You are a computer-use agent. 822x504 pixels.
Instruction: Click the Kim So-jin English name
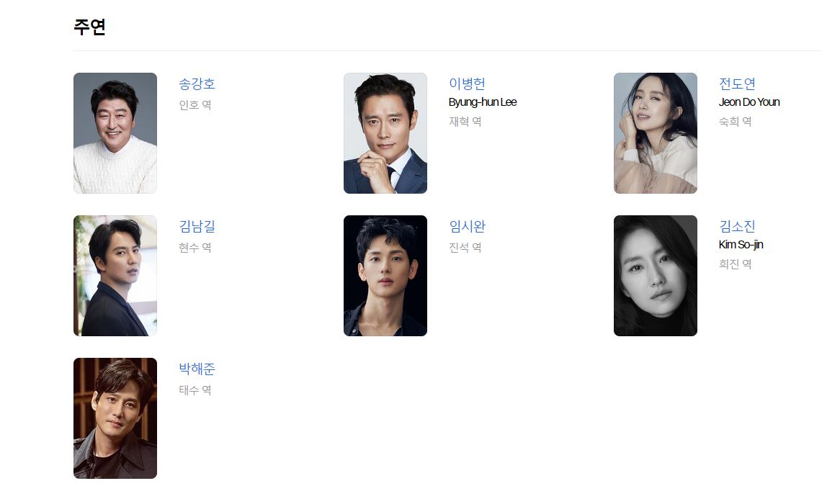pyautogui.click(x=741, y=245)
